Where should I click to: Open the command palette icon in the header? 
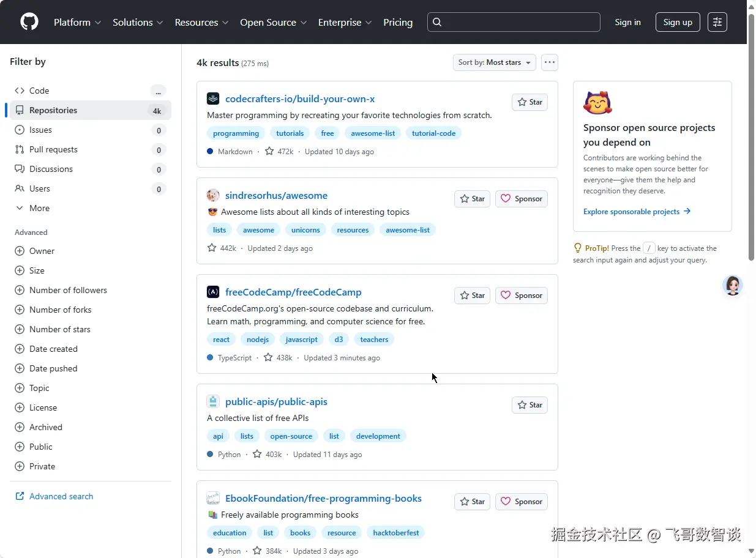(x=717, y=21)
